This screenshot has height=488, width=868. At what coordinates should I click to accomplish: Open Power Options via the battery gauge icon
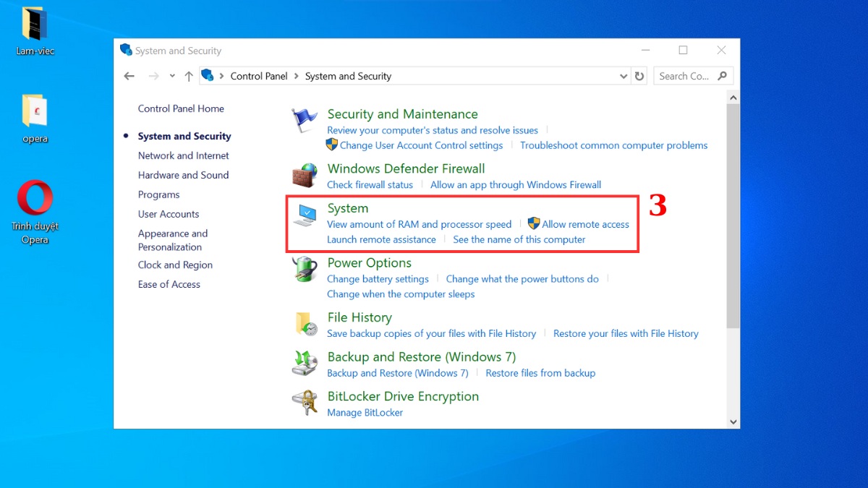click(x=304, y=269)
